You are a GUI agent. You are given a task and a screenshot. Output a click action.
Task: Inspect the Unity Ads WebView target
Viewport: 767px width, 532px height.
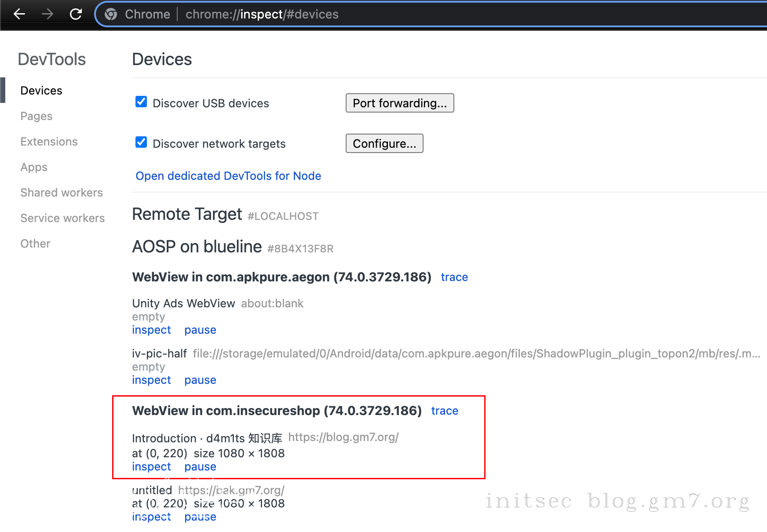[151, 330]
